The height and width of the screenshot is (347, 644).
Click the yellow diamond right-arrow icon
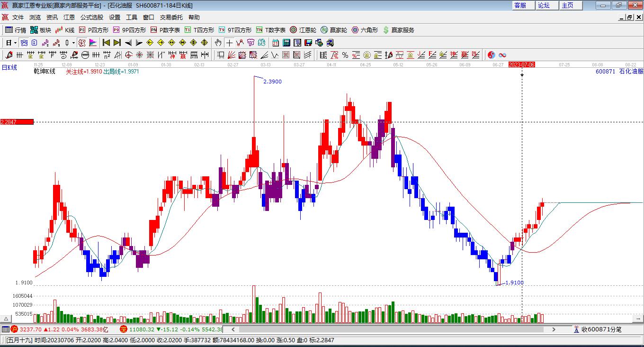161,43
